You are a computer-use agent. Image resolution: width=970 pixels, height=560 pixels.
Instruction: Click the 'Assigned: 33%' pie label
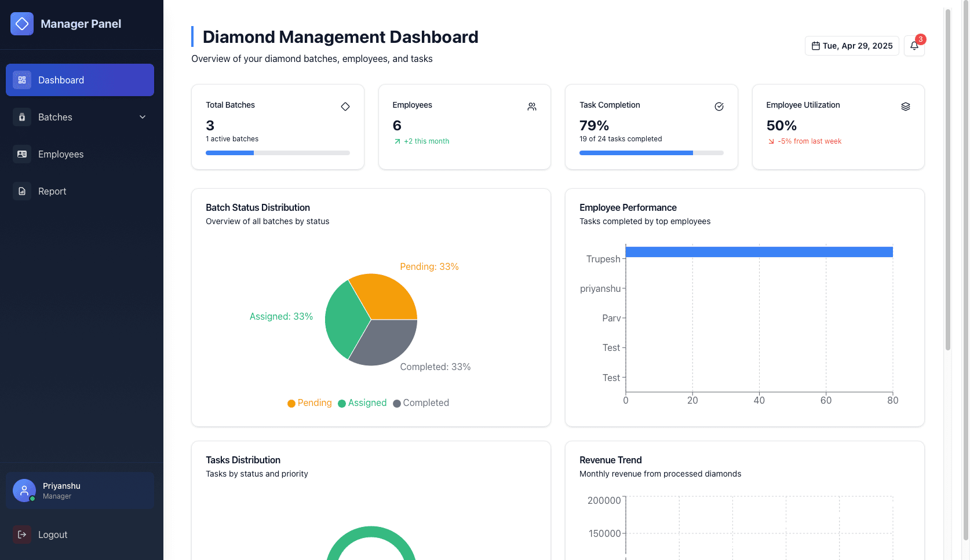(281, 316)
